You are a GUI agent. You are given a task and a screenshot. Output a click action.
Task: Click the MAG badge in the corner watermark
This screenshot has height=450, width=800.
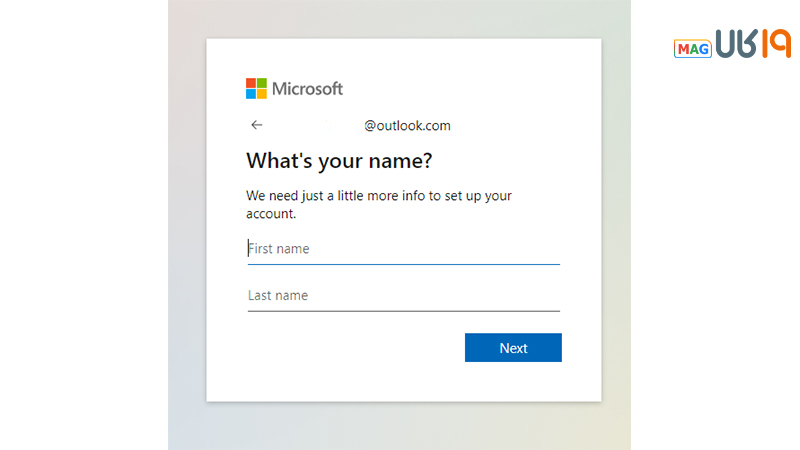692,48
